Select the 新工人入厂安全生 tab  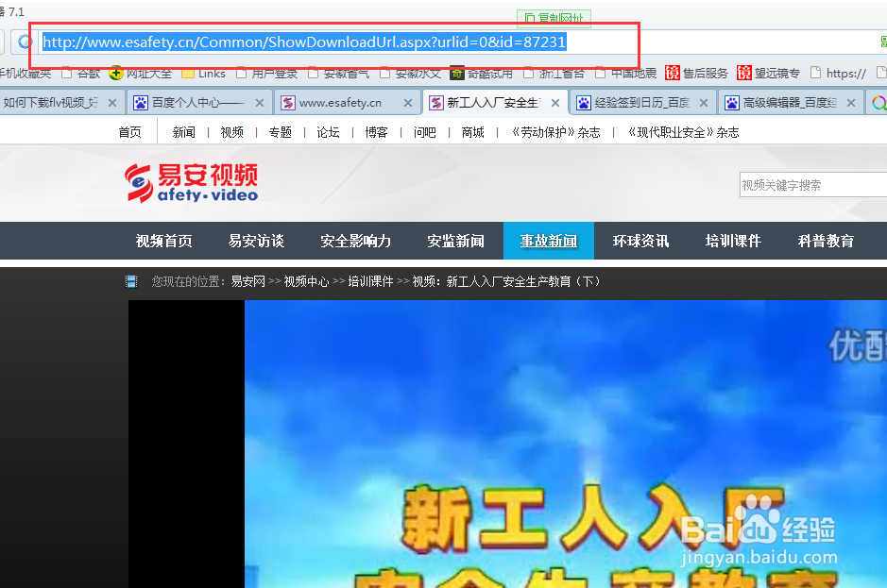pyautogui.click(x=493, y=102)
